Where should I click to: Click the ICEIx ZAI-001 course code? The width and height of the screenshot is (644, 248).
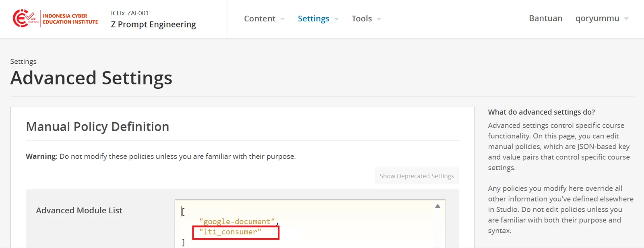click(x=130, y=13)
